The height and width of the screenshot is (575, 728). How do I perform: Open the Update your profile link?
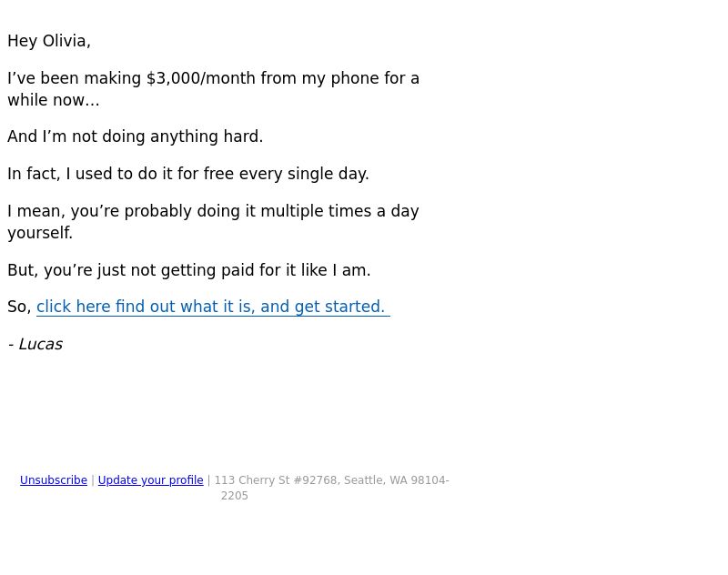[x=150, y=480]
